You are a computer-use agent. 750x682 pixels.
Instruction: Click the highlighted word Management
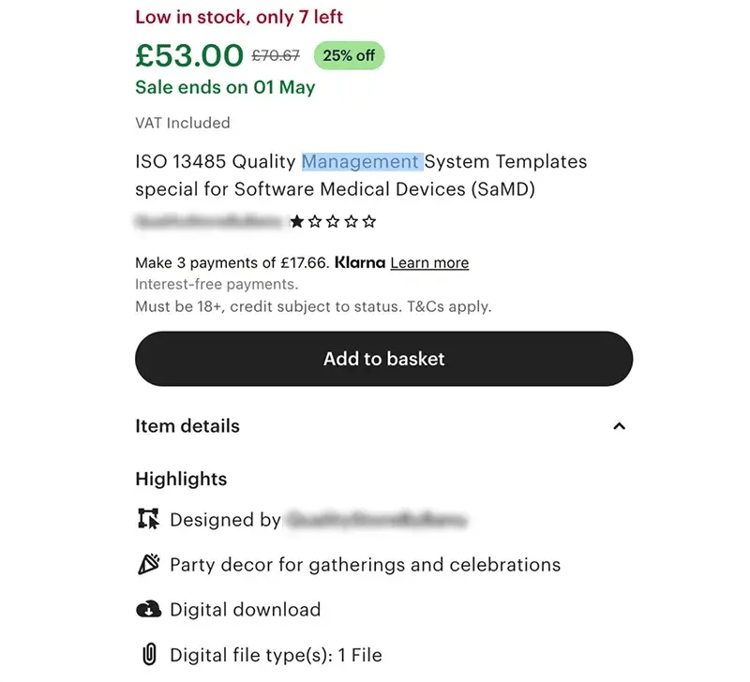pos(361,161)
